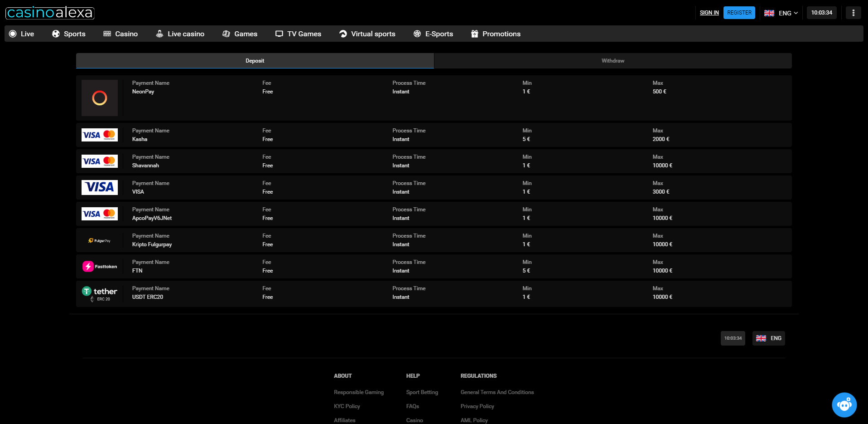Switch to the Withdraw tab
This screenshot has width=868, height=424.
pyautogui.click(x=612, y=61)
